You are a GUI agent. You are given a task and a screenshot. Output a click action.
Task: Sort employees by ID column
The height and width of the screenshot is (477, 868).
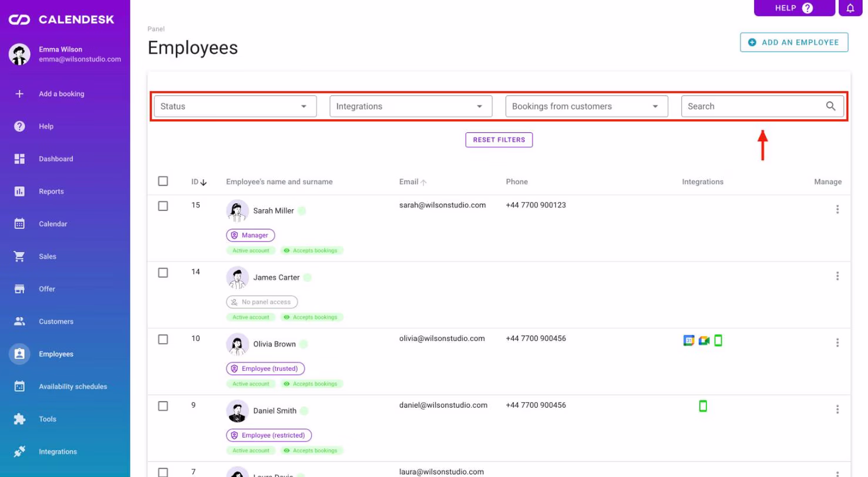[199, 182]
